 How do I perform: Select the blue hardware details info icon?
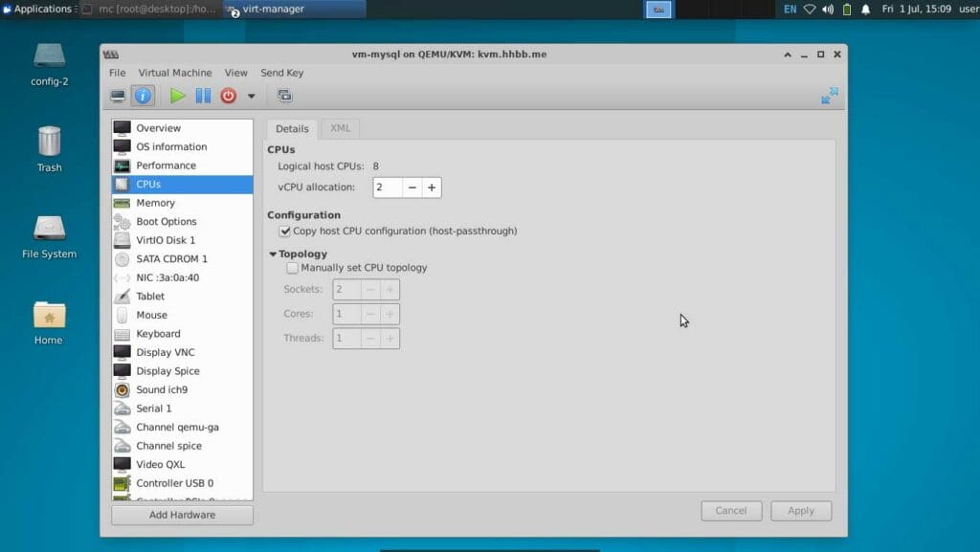[x=143, y=96]
